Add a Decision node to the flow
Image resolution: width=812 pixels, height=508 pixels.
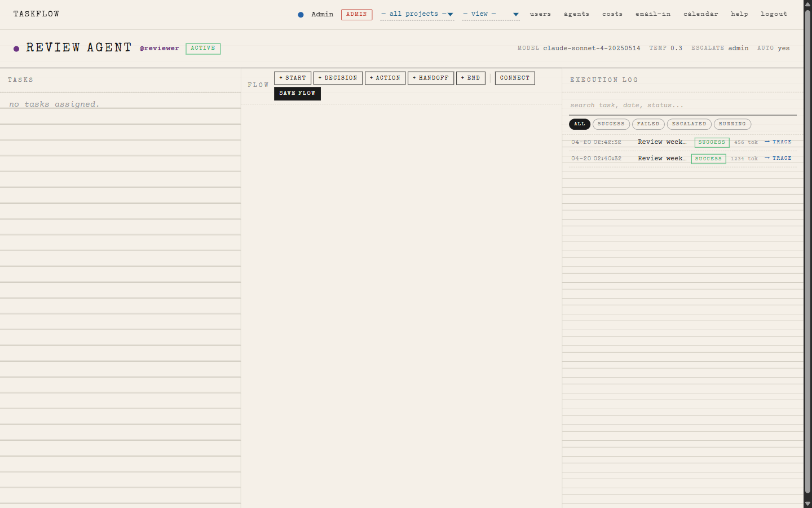[338, 78]
